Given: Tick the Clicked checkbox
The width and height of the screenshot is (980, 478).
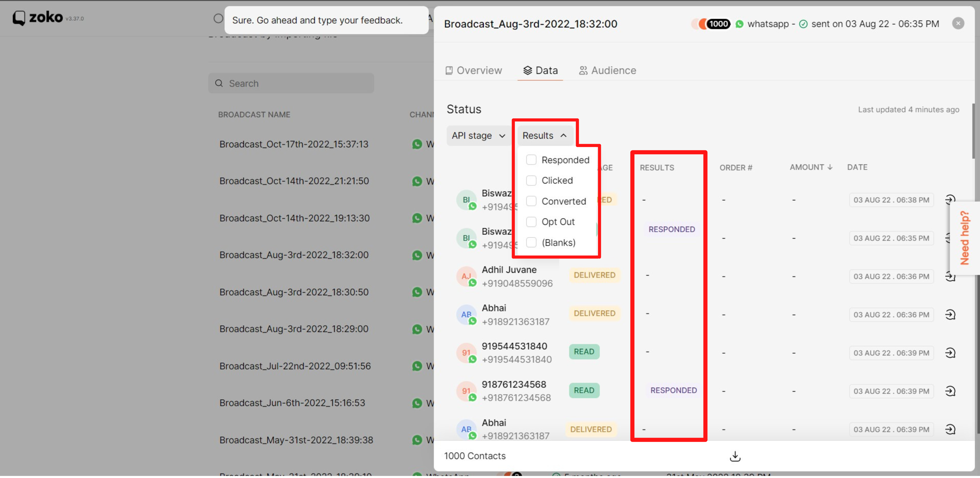Looking at the screenshot, I should coord(531,180).
